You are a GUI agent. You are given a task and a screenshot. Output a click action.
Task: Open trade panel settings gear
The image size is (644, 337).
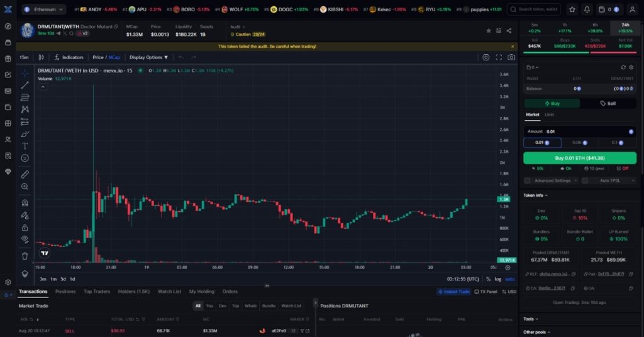click(631, 67)
